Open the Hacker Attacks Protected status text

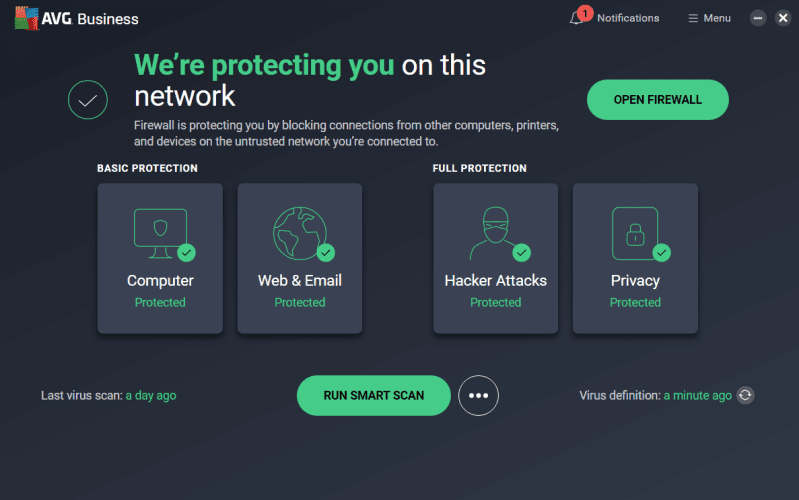point(496,302)
